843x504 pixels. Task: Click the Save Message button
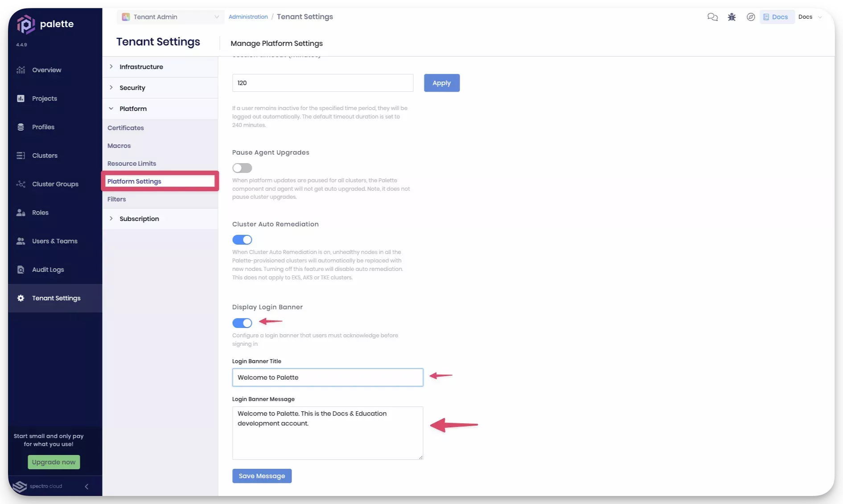tap(262, 476)
